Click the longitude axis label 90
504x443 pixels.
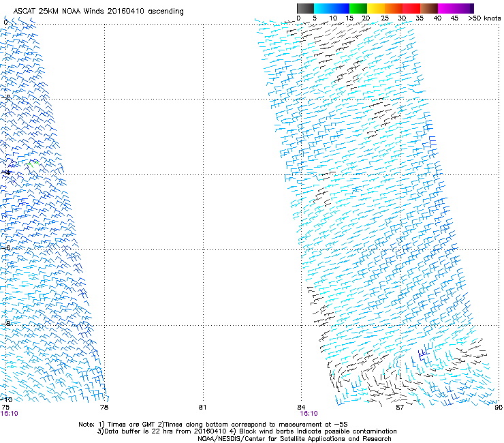(499, 408)
